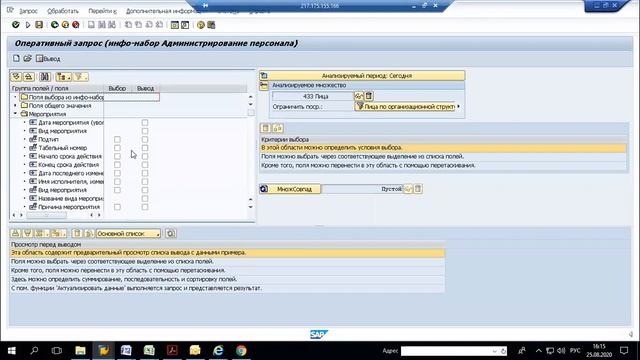Click the refresh icon beside 433 Лица
This screenshot has height=360, width=640.
coord(358,96)
